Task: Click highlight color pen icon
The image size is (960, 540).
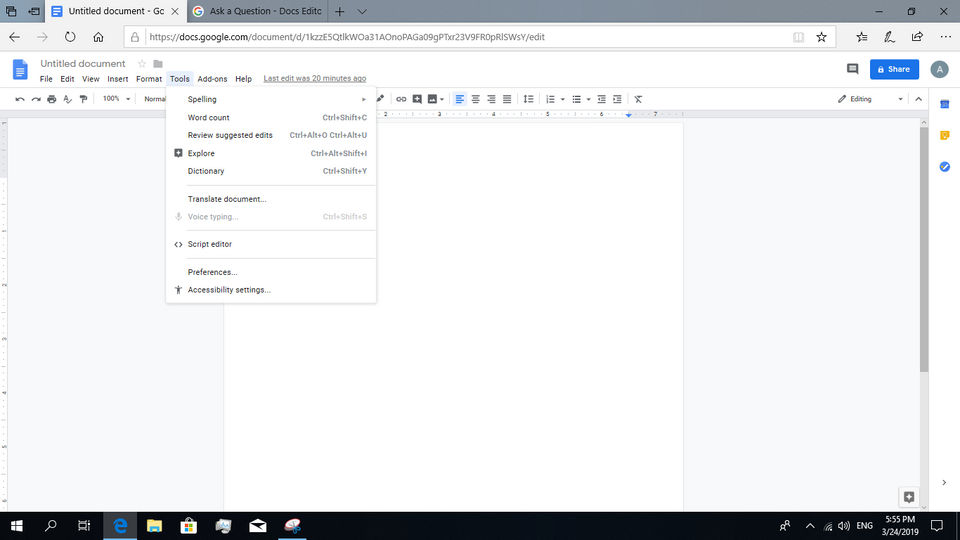Action: [x=380, y=99]
